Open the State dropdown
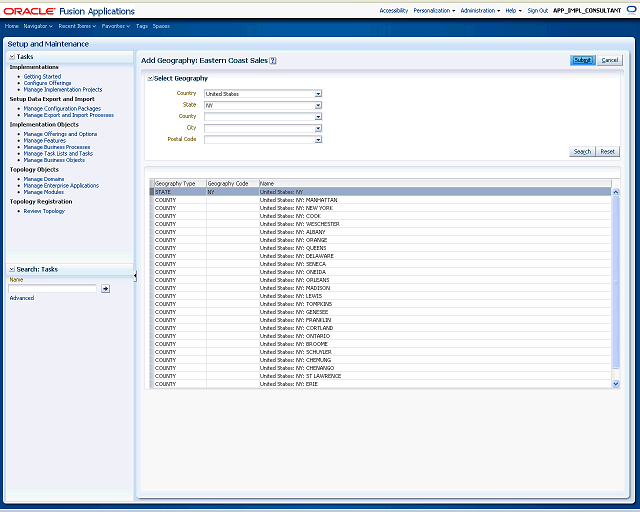 coord(318,105)
